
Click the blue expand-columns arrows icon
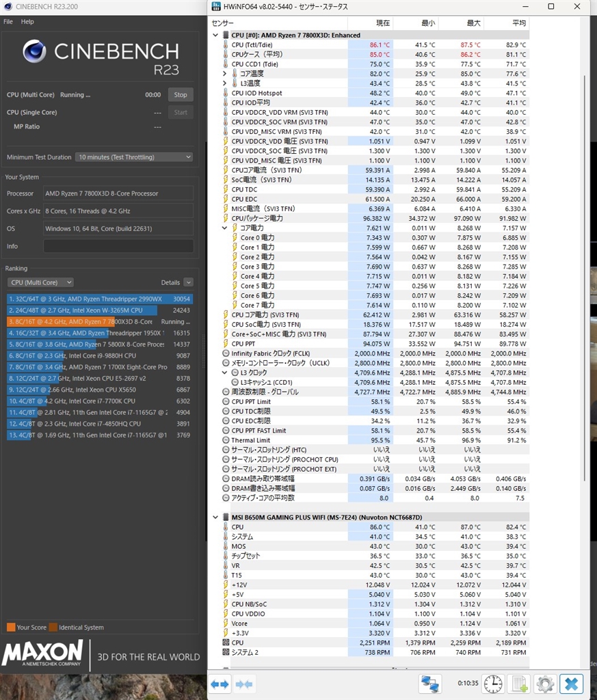[x=219, y=684]
